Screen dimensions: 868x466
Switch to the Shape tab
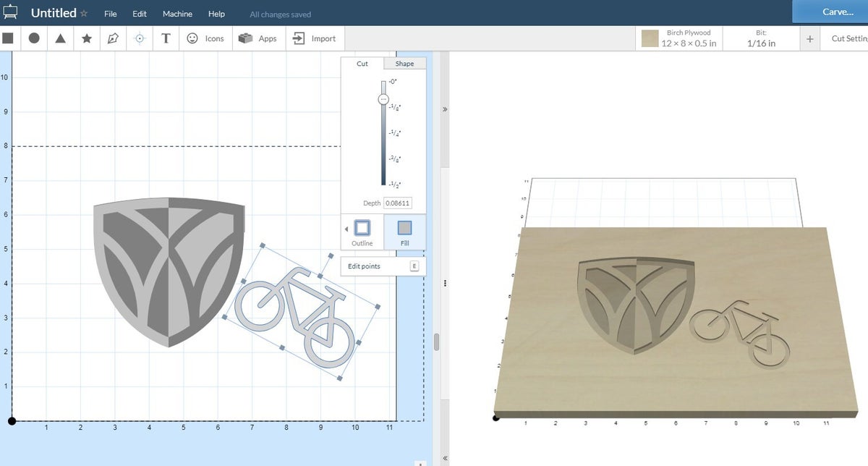pos(404,64)
